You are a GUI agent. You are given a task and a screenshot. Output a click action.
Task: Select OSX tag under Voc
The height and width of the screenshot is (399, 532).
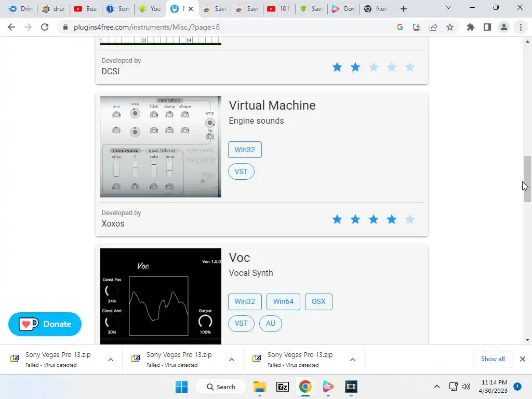(318, 302)
